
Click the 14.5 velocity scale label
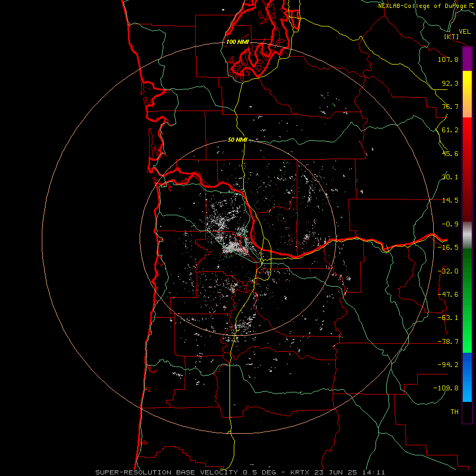point(450,200)
